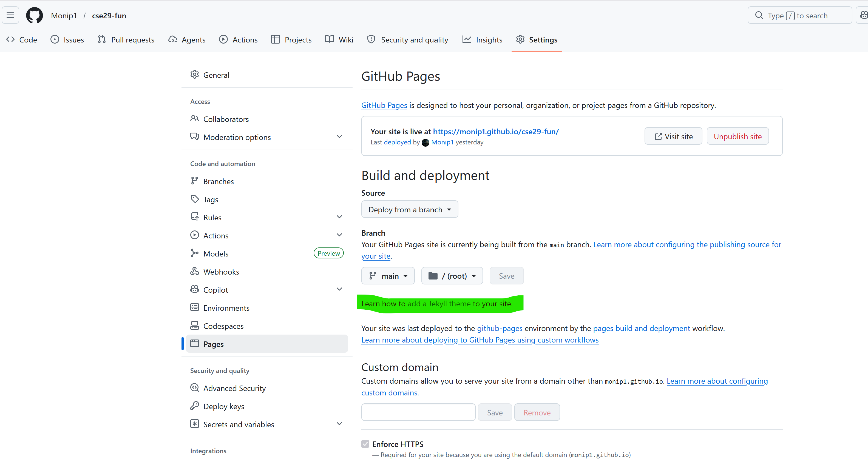Open the hamburger navigation menu

(x=10, y=15)
